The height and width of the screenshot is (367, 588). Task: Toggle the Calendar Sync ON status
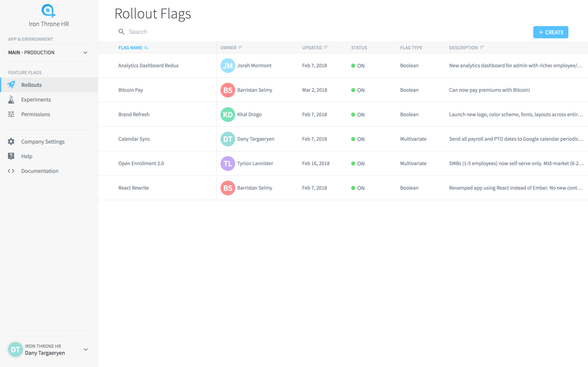coord(358,139)
